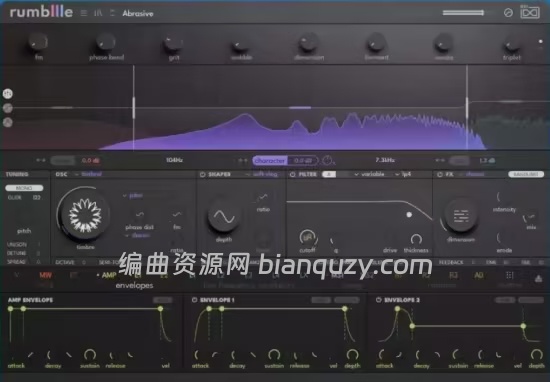Select the bottom round icon left of spectrum
This screenshot has height=382, width=550.
click(x=8, y=122)
